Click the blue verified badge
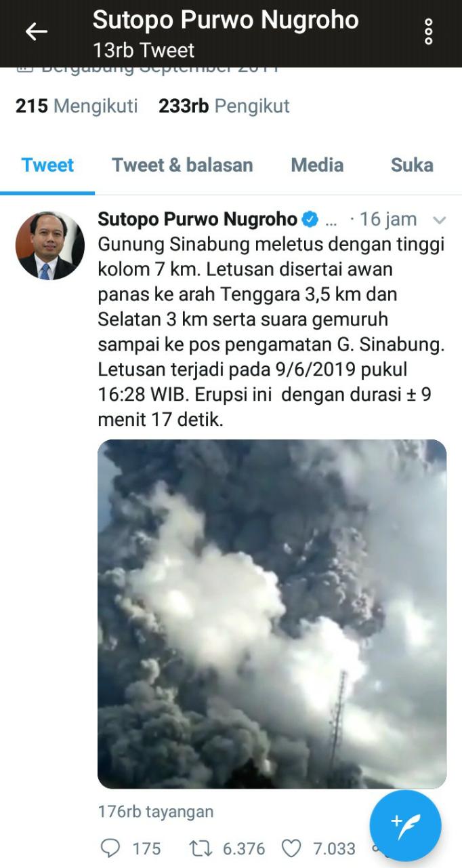Image resolution: width=462 pixels, height=868 pixels. tap(310, 219)
